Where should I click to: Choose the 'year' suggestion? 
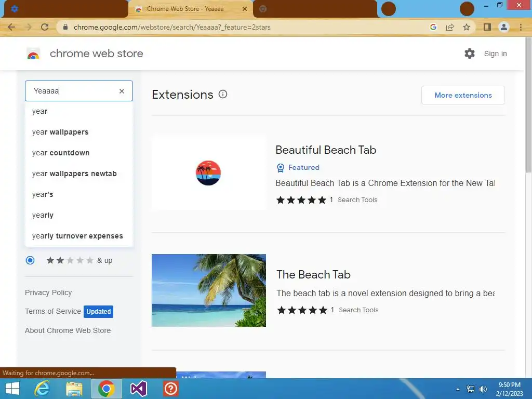79,111
